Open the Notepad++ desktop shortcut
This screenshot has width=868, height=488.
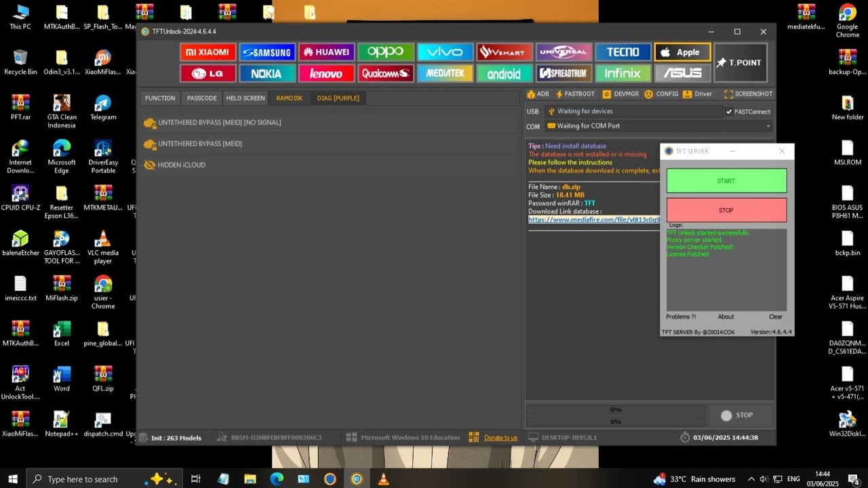point(61,424)
